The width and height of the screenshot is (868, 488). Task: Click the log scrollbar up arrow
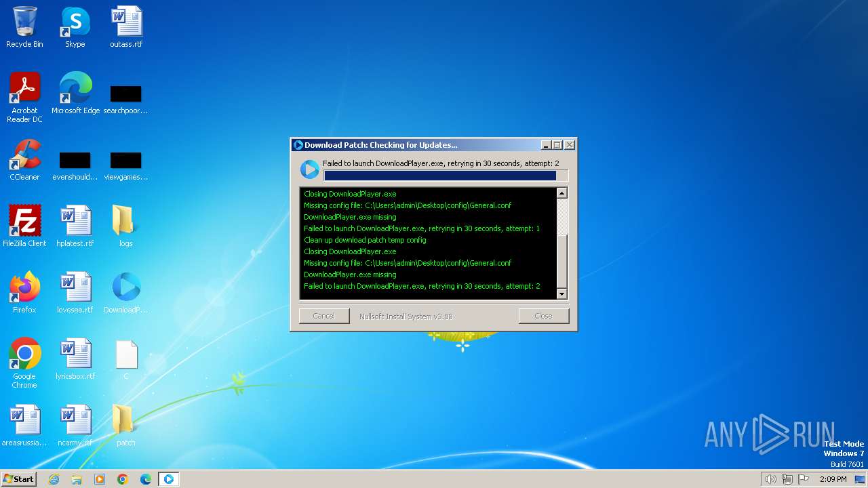tap(561, 193)
